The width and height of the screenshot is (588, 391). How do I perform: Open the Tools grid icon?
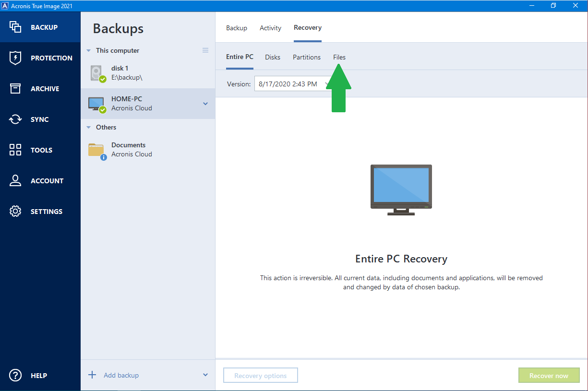15,150
